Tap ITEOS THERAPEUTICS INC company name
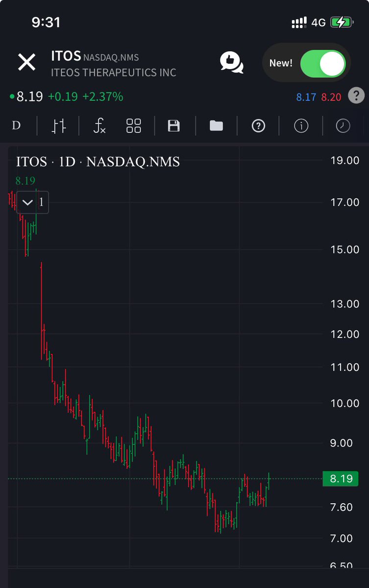369x588 pixels. pyautogui.click(x=114, y=73)
